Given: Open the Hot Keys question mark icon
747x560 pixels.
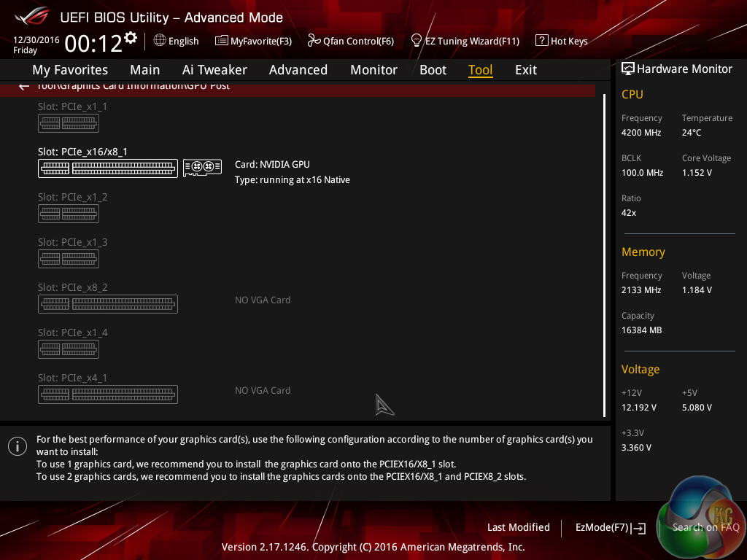Looking at the screenshot, I should pos(542,41).
